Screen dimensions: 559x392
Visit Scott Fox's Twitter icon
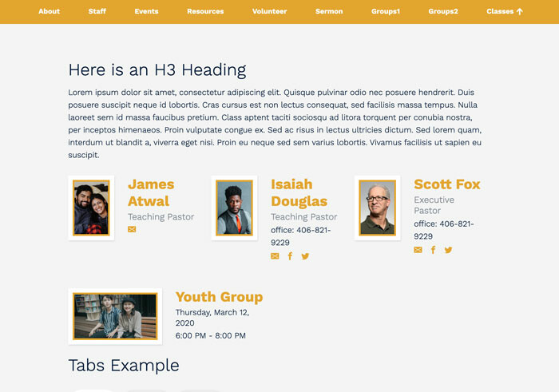pos(448,250)
